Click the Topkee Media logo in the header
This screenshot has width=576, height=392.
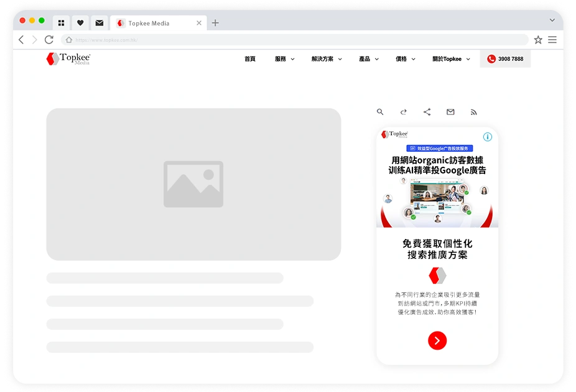(x=67, y=58)
